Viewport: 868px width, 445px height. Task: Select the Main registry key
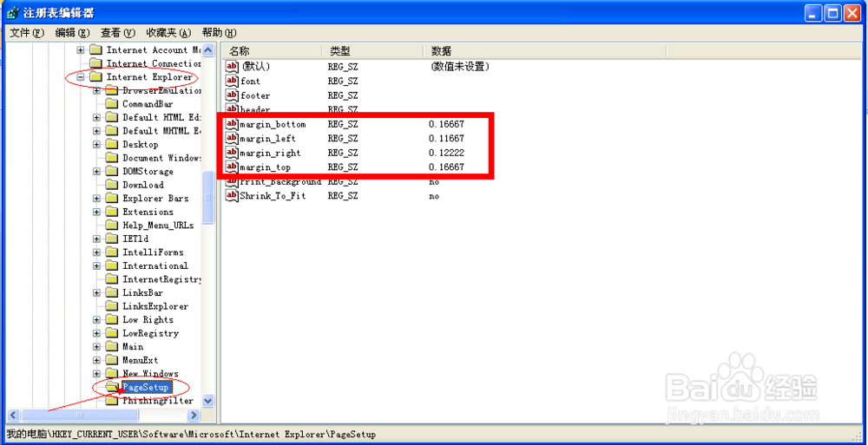(133, 347)
